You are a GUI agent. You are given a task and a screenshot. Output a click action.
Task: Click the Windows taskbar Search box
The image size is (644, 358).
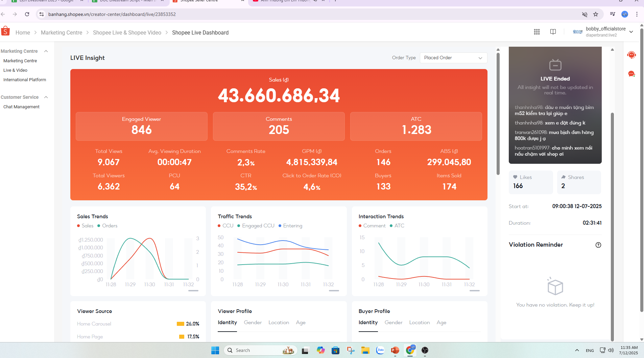pyautogui.click(x=260, y=350)
